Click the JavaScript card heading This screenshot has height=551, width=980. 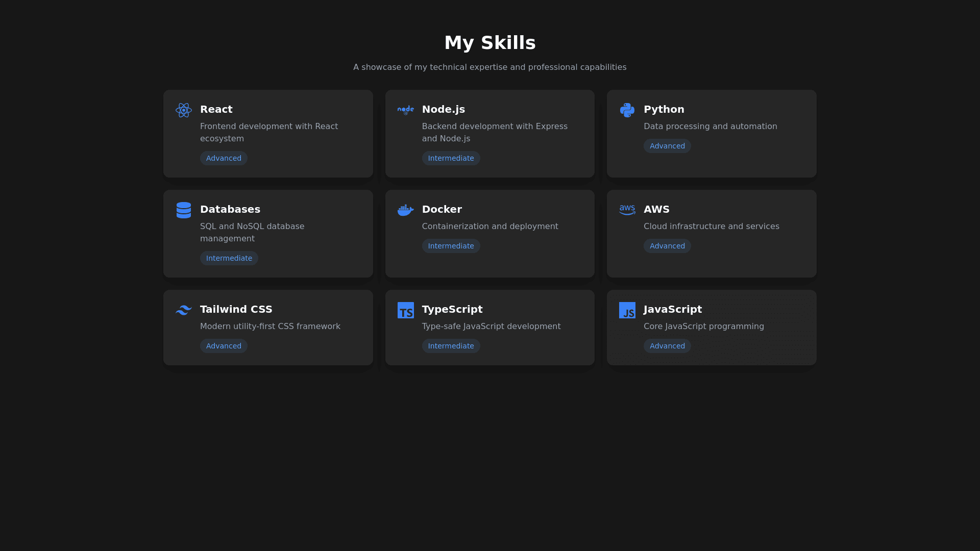pyautogui.click(x=672, y=309)
